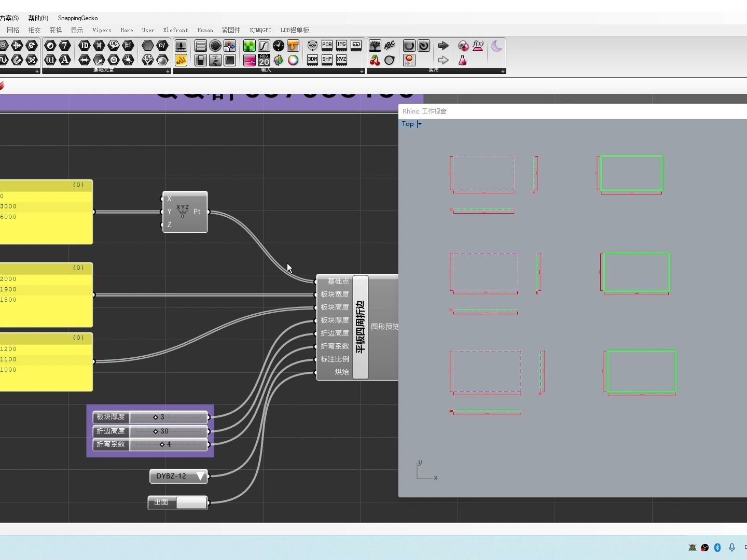The width and height of the screenshot is (747, 560).
Task: Select the hexagon 7 integer icon
Action: click(65, 46)
